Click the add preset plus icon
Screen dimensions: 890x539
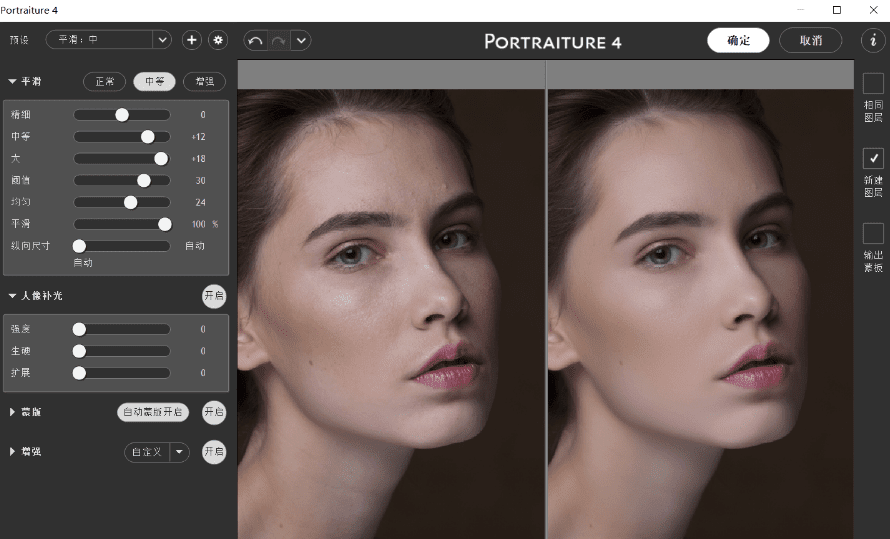pyautogui.click(x=192, y=40)
